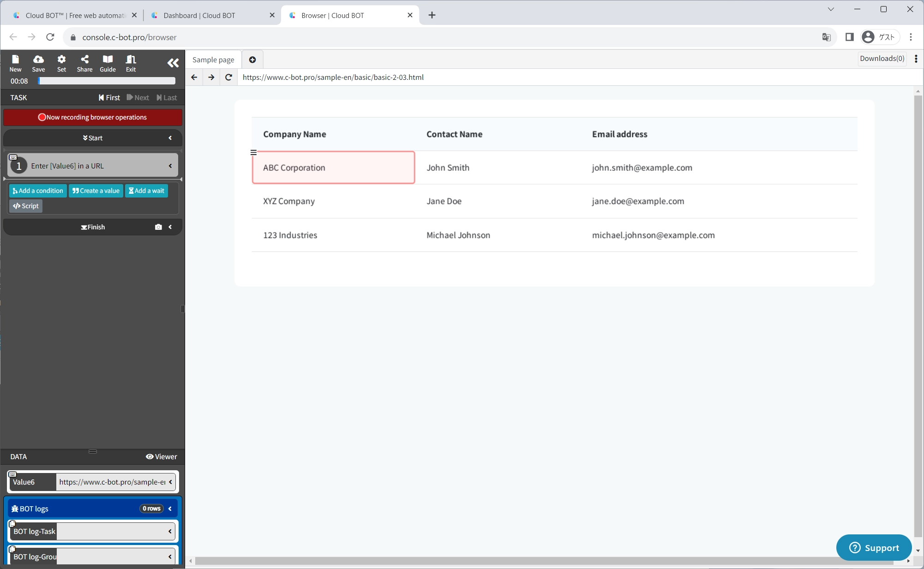
Task: Click the Finish camera snapshot icon
Action: tap(158, 227)
